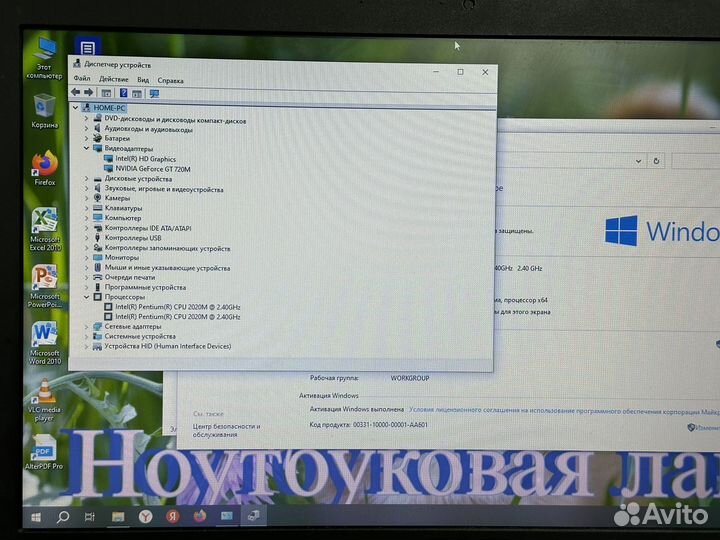Open the Действие menu
Screen dimensions: 720x540
click(113, 80)
